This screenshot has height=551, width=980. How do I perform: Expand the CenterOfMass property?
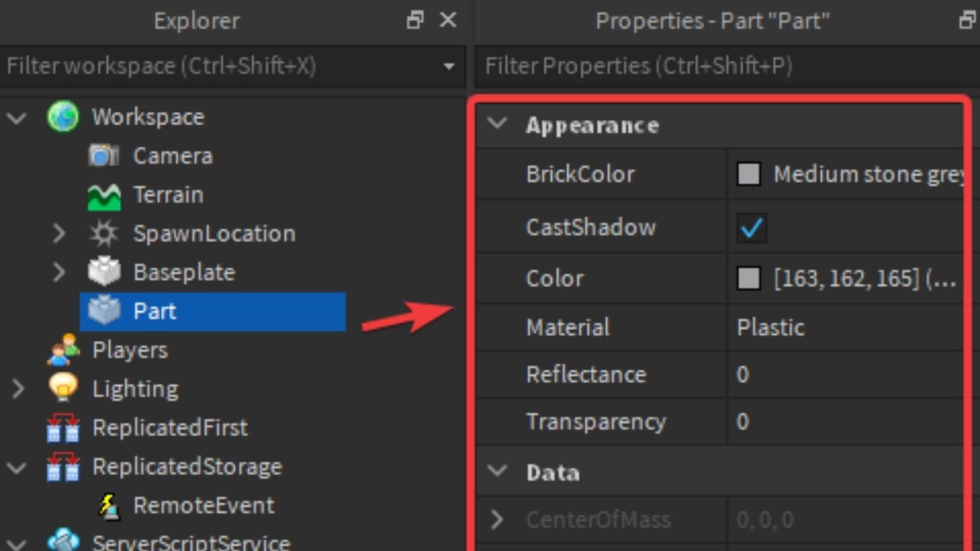coord(497,519)
